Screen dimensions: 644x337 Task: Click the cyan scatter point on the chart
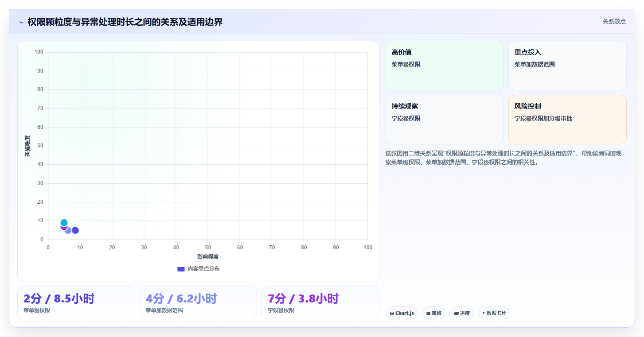coord(64,223)
